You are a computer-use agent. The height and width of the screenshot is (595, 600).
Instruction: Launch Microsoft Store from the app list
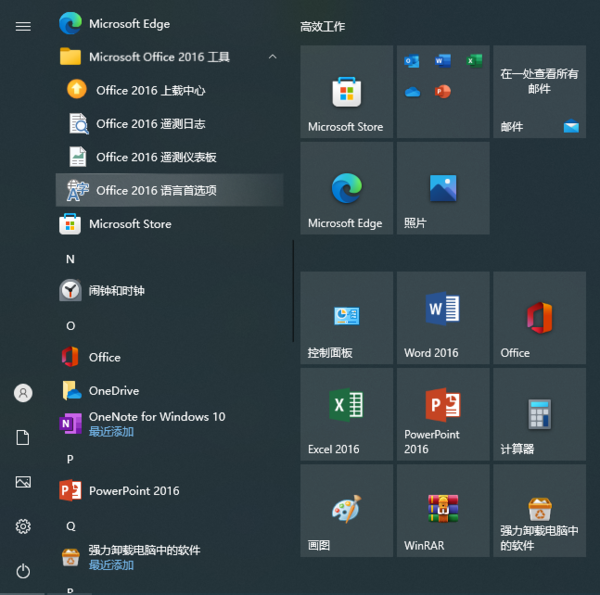(170, 224)
